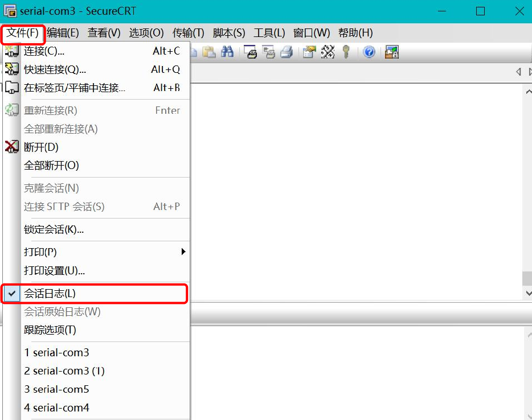Open the 编辑(E) menu
This screenshot has width=532, height=420.
pos(63,33)
